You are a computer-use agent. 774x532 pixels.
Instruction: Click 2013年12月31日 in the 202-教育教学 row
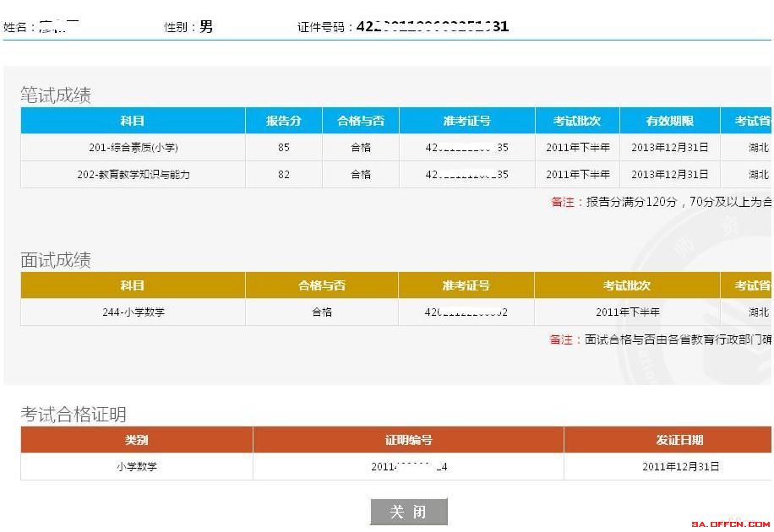click(x=670, y=174)
